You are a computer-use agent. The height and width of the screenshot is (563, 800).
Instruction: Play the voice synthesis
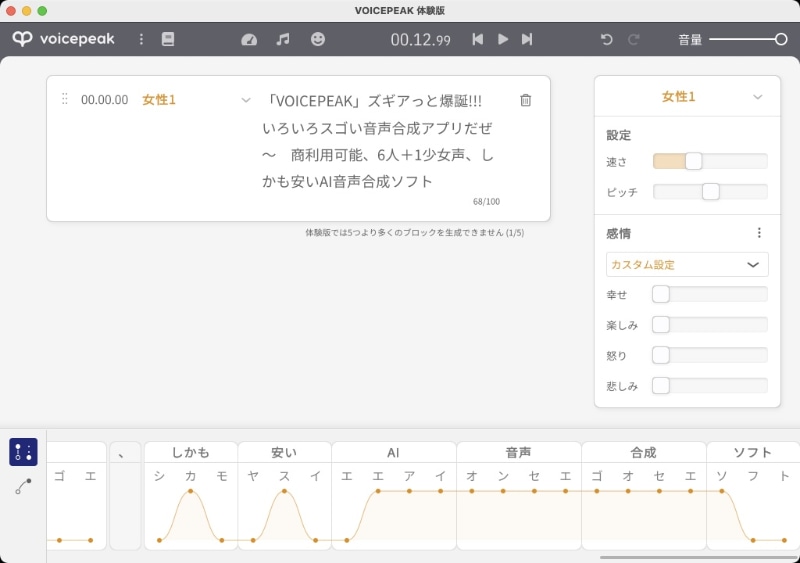tap(503, 39)
